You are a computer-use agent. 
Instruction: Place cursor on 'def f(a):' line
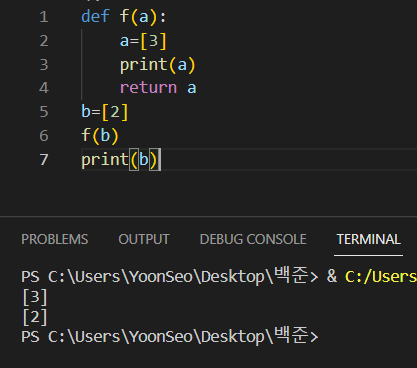click(x=124, y=17)
